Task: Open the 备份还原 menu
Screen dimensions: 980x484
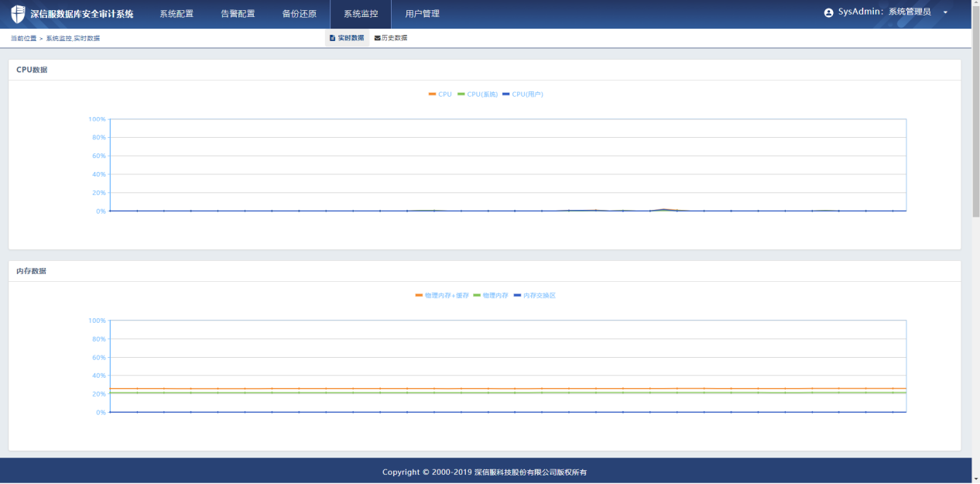Action: (299, 14)
